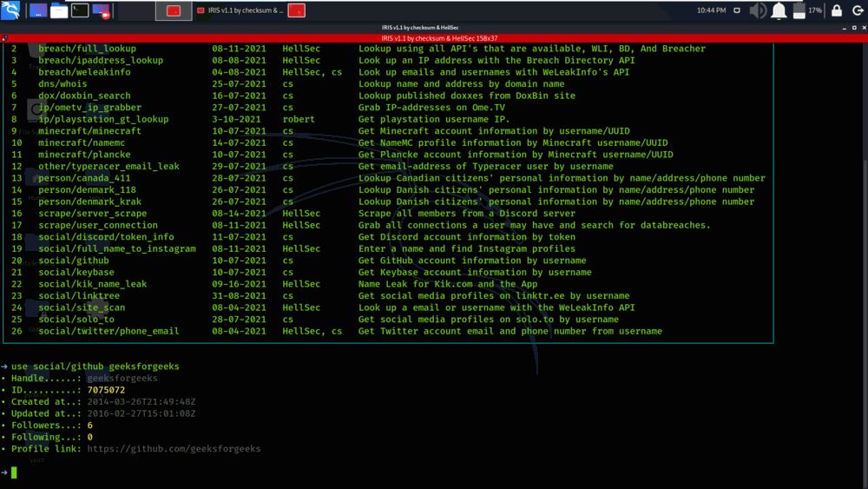Click the created date 2014-03-26T21:49:48Z
The height and width of the screenshot is (489, 868).
pyautogui.click(x=141, y=401)
